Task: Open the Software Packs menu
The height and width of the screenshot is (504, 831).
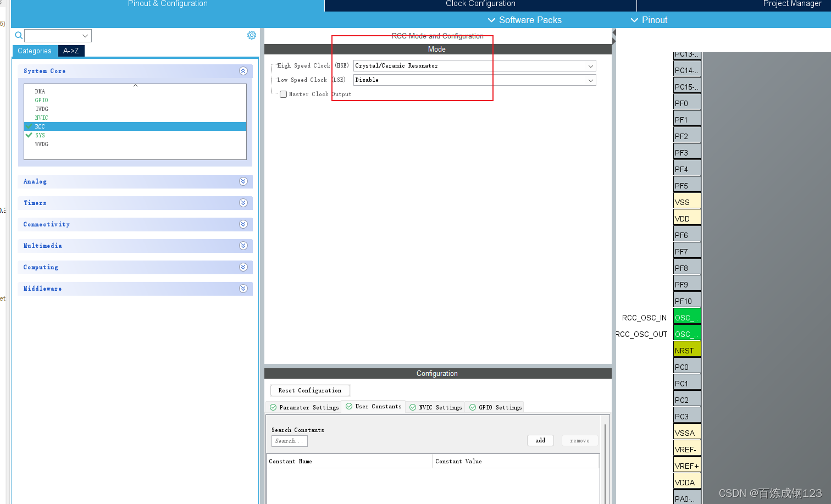Action: tap(525, 20)
